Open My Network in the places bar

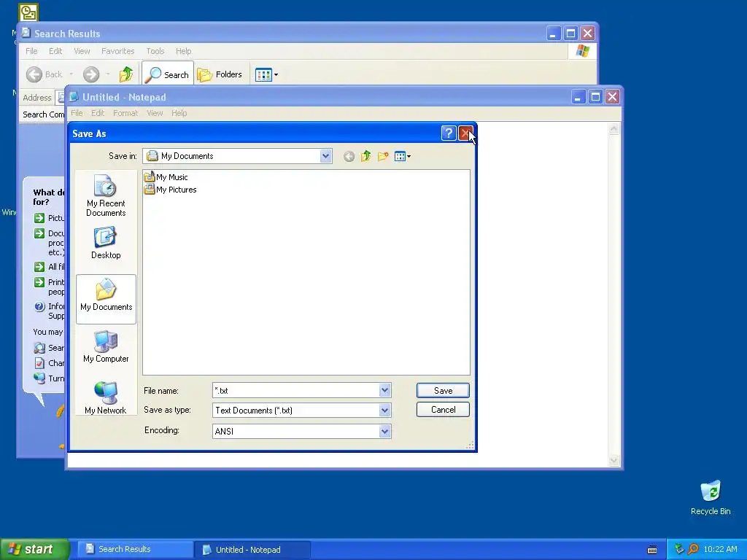coord(106,398)
